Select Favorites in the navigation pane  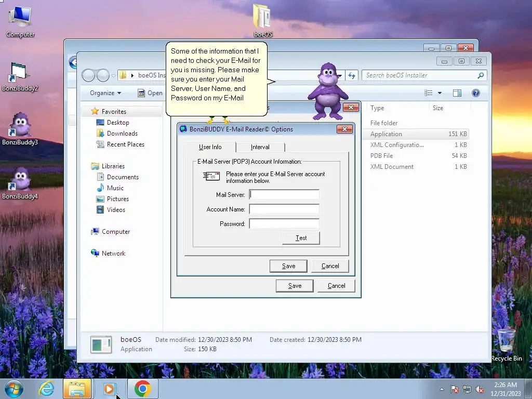tap(114, 112)
